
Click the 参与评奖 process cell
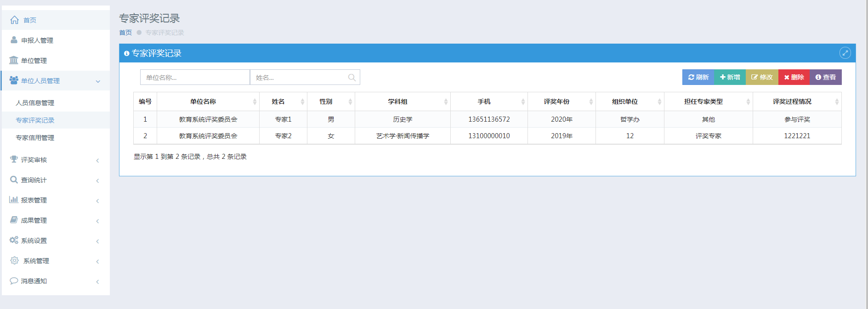pyautogui.click(x=797, y=119)
